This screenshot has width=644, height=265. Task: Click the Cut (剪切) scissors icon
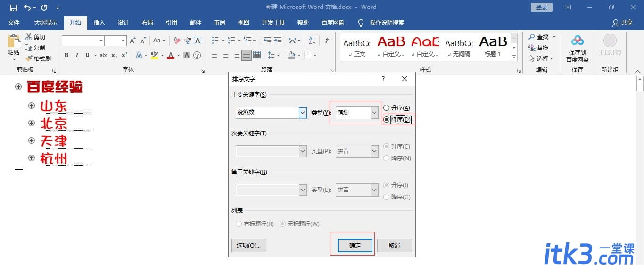(29, 37)
